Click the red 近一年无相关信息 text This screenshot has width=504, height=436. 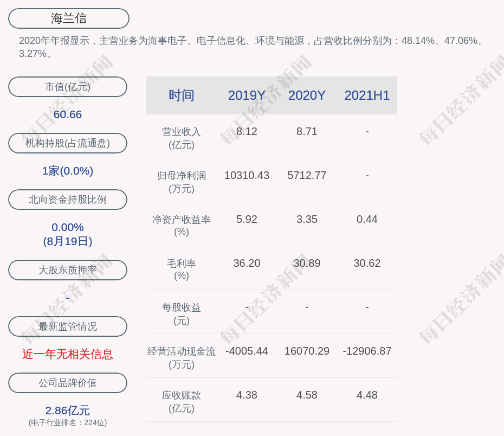pos(68,354)
